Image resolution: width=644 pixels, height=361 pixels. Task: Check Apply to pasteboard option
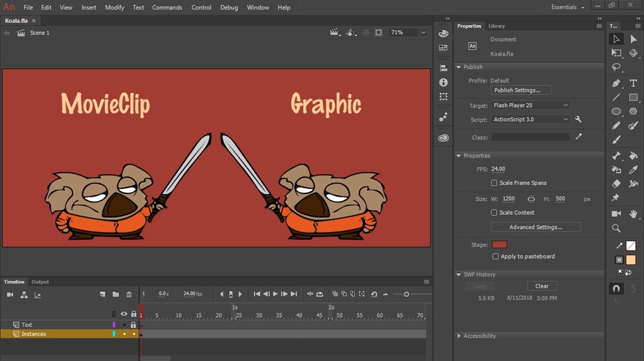pyautogui.click(x=495, y=257)
